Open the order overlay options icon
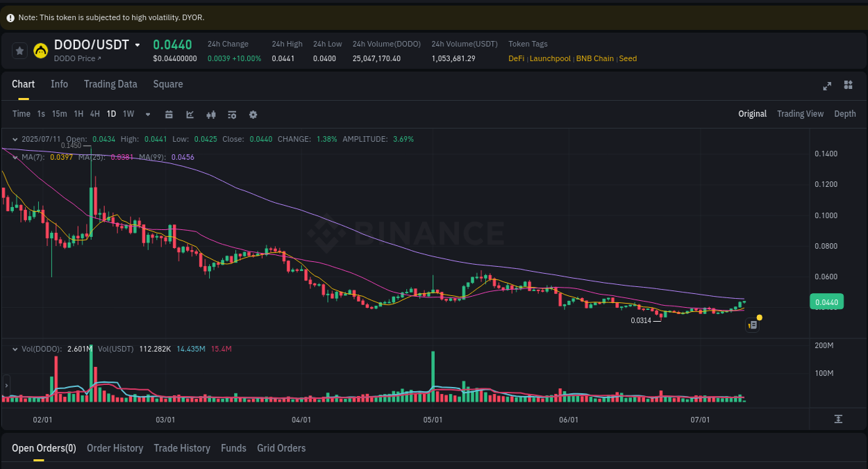This screenshot has height=469, width=868. [231, 114]
